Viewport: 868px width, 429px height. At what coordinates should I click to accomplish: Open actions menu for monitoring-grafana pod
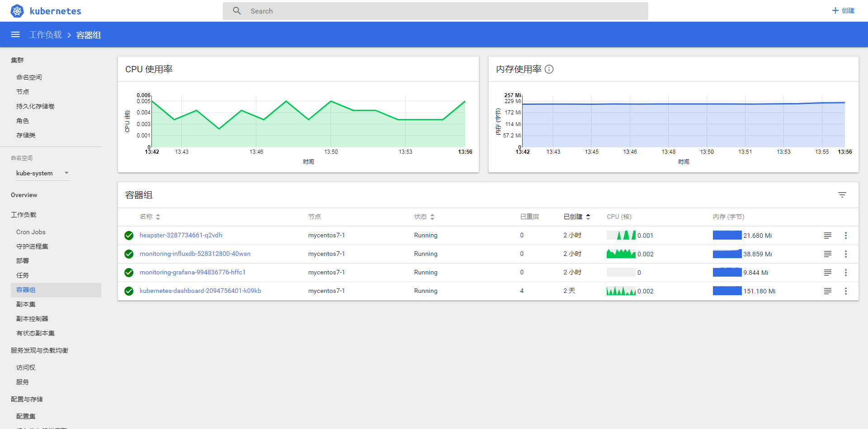coord(846,273)
